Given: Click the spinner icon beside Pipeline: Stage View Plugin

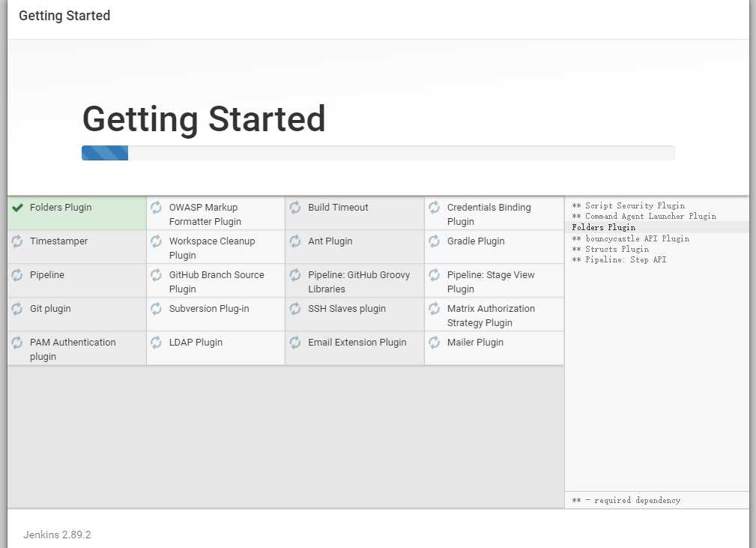Looking at the screenshot, I should (435, 275).
